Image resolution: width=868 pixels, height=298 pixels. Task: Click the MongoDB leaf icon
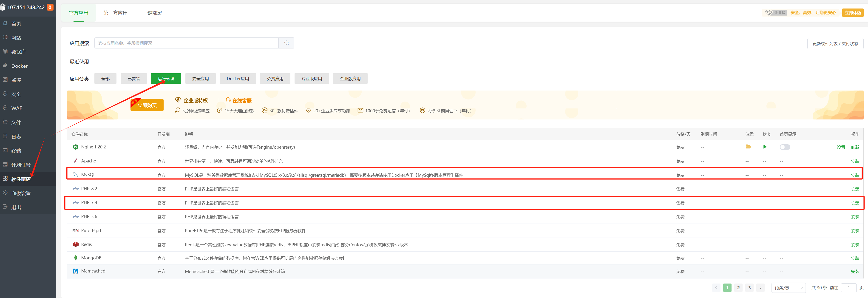76,258
